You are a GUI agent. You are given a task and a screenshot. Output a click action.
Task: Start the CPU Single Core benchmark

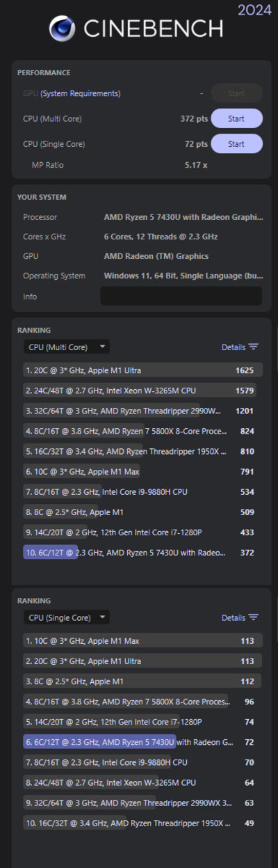point(236,144)
